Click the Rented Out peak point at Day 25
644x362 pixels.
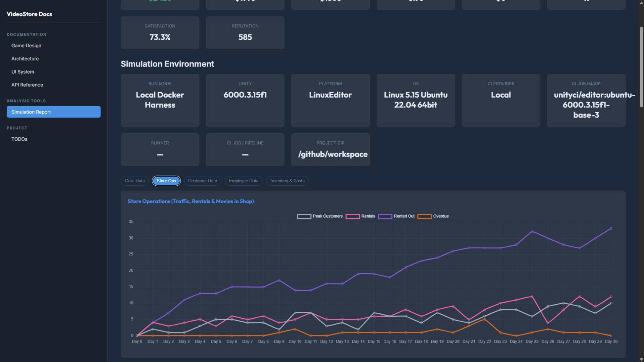(532, 232)
